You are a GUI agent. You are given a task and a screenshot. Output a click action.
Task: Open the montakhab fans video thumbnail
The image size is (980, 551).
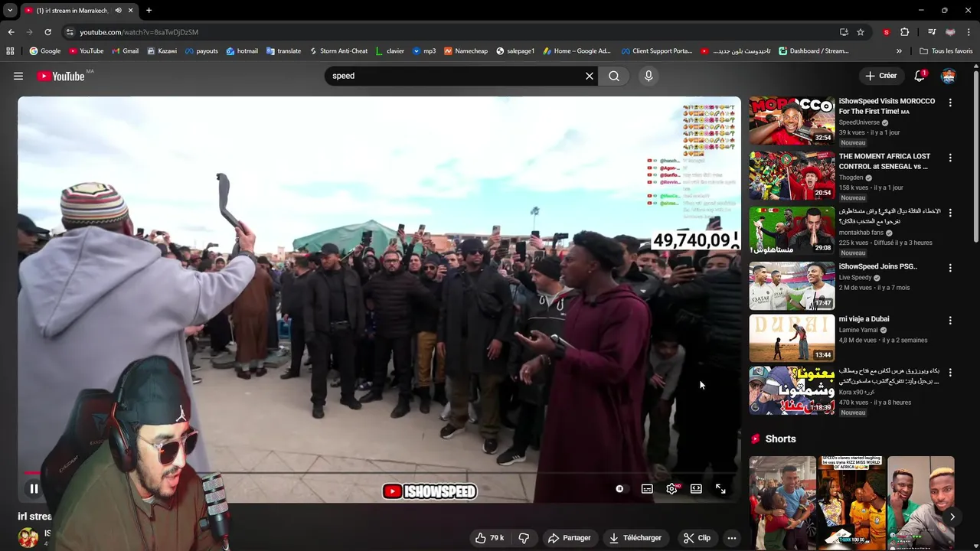[x=792, y=230]
